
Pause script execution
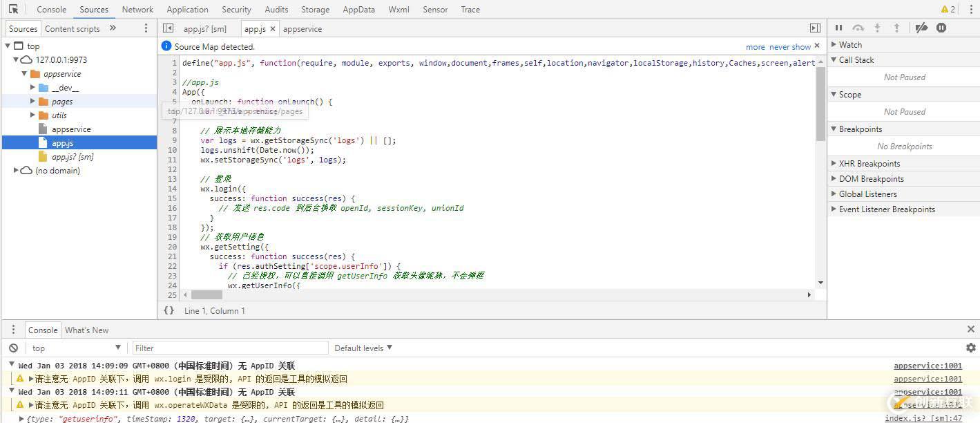coord(838,28)
